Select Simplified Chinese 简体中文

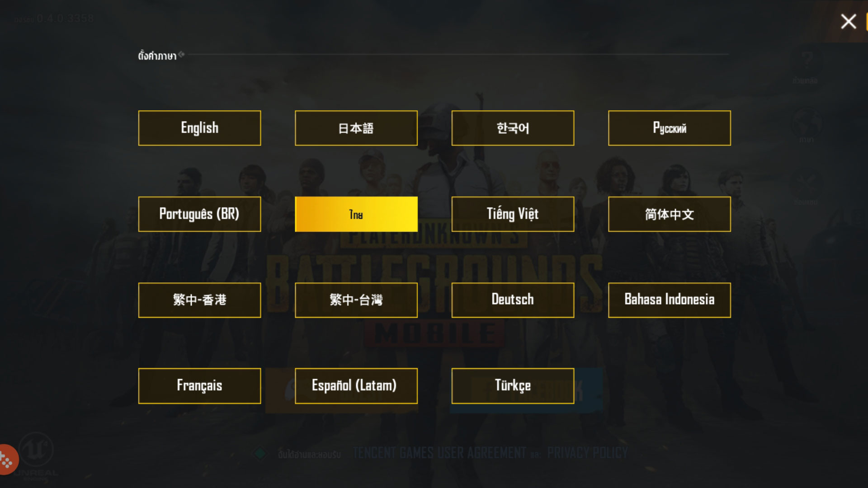tap(669, 214)
